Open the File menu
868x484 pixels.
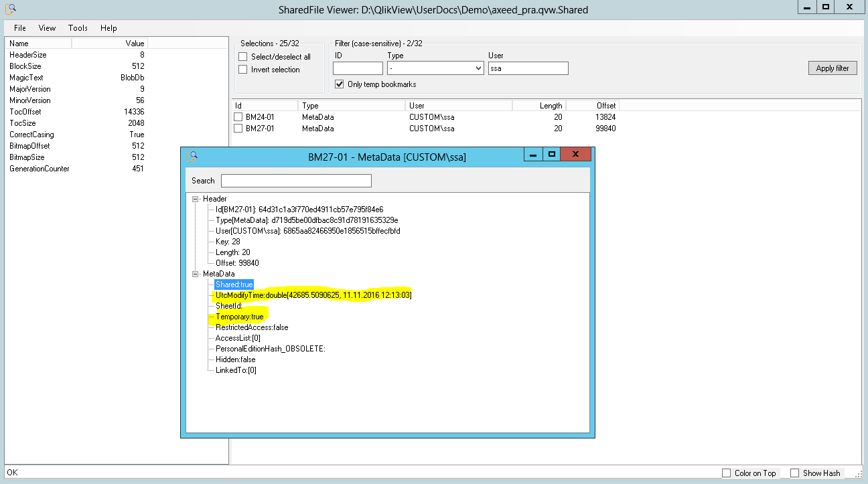20,28
